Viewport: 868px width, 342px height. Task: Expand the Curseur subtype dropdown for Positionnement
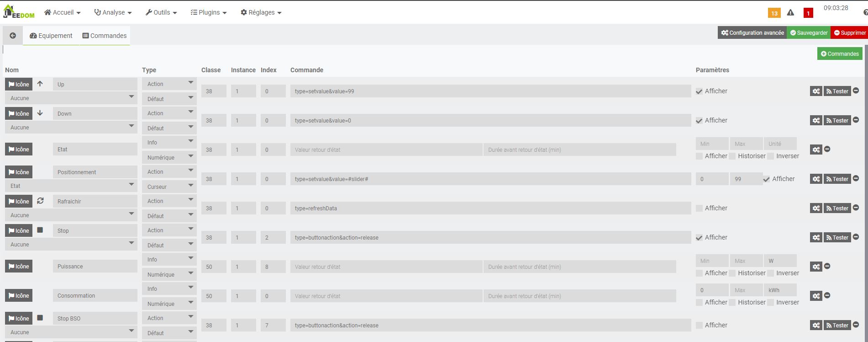click(169, 187)
